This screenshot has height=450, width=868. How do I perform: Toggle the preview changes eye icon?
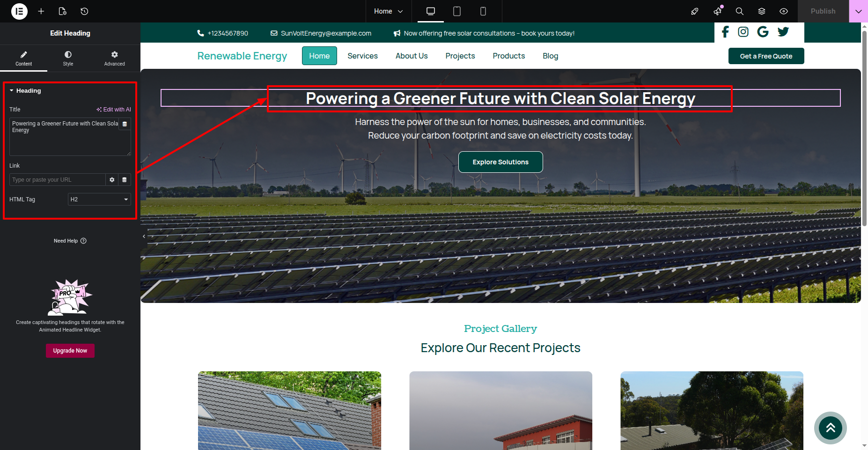tap(784, 11)
